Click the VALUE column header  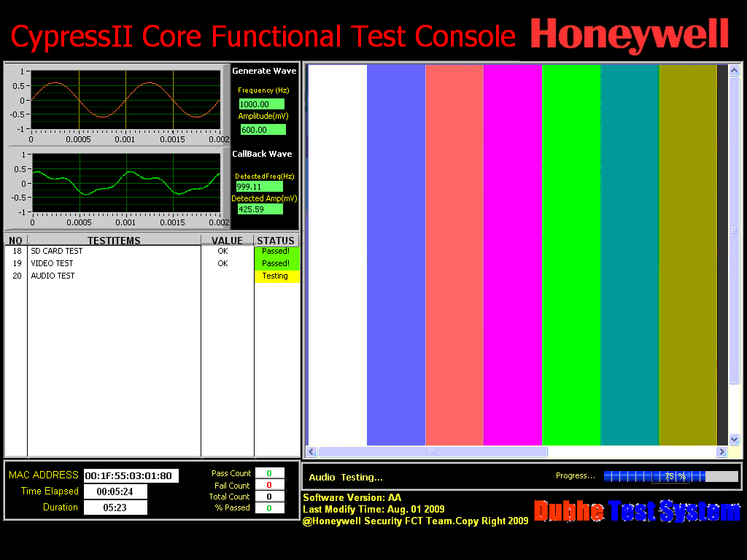point(228,241)
